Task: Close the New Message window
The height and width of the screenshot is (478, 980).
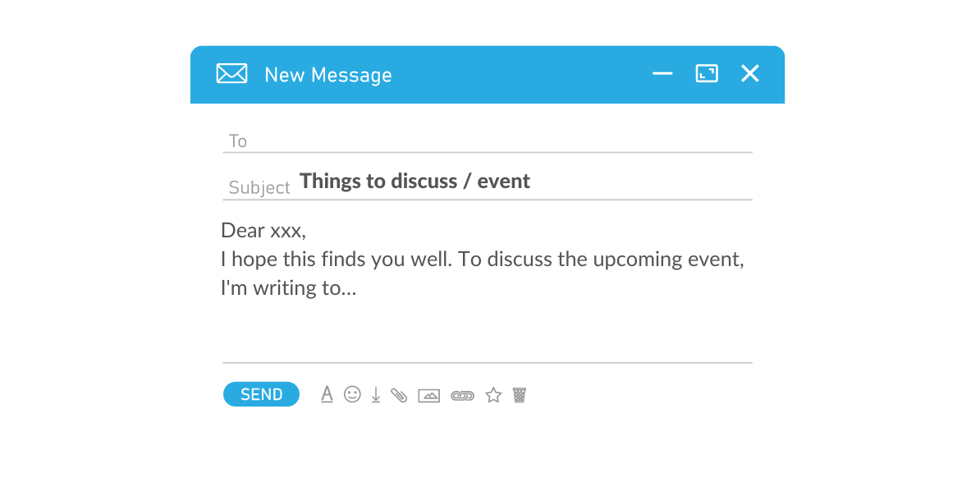Action: click(x=750, y=74)
